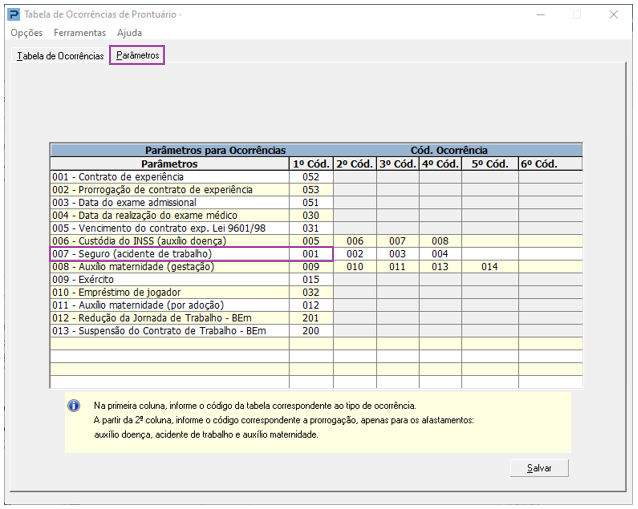This screenshot has height=509, width=638.
Task: Select row 013 - Suspensão do Contrato de Trabalho
Action: [169, 331]
